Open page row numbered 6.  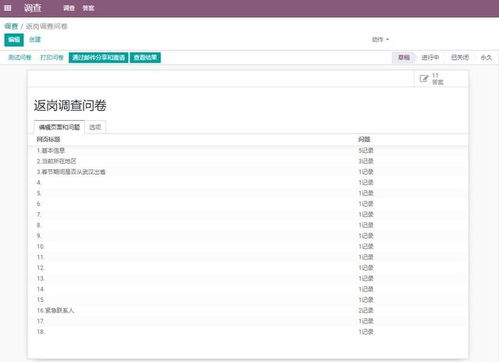coord(248,204)
